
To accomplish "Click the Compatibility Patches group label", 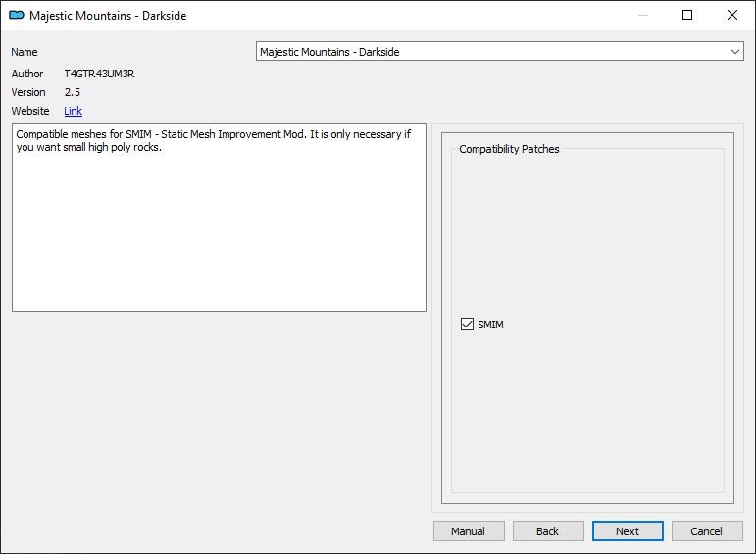I will coord(509,149).
